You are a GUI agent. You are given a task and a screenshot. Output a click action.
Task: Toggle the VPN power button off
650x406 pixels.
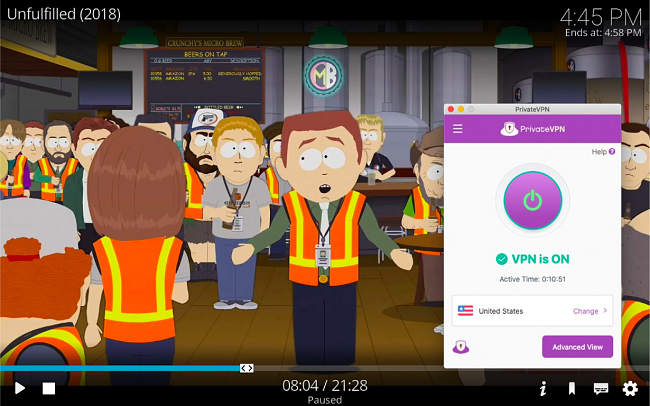click(x=533, y=200)
